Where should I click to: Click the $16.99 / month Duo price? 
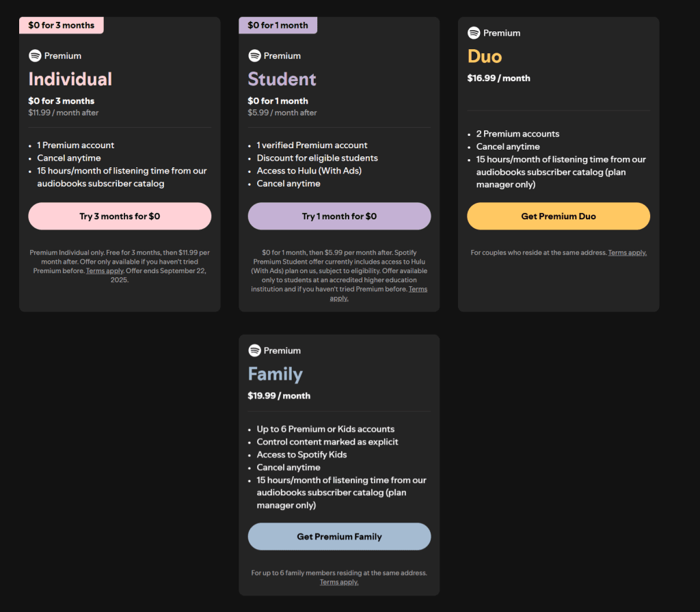pyautogui.click(x=498, y=78)
